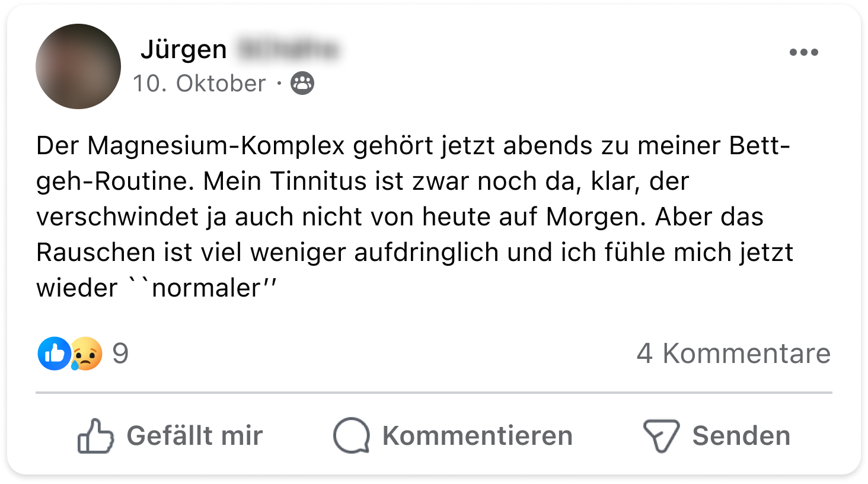Click the word "Magnesium-Komplex" in the post

click(216, 146)
